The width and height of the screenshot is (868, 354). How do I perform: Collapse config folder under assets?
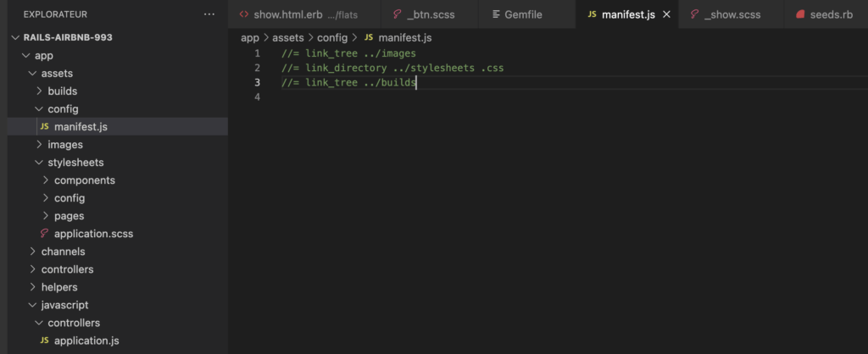(39, 109)
